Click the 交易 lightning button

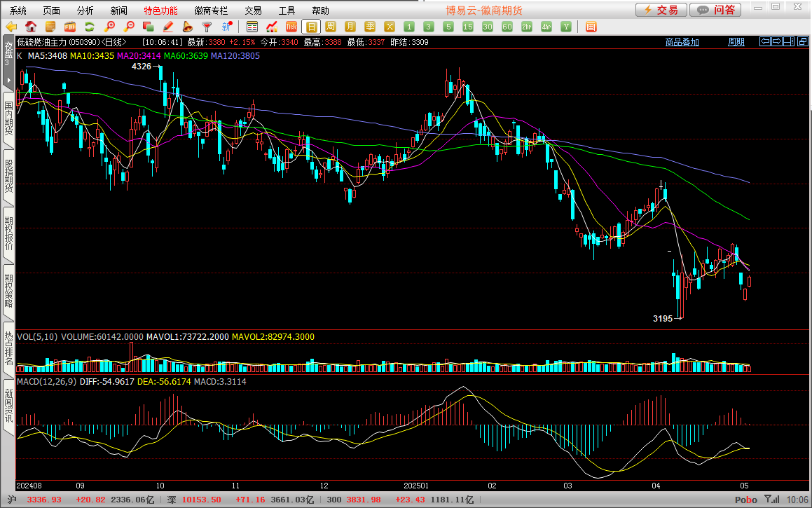pos(661,10)
